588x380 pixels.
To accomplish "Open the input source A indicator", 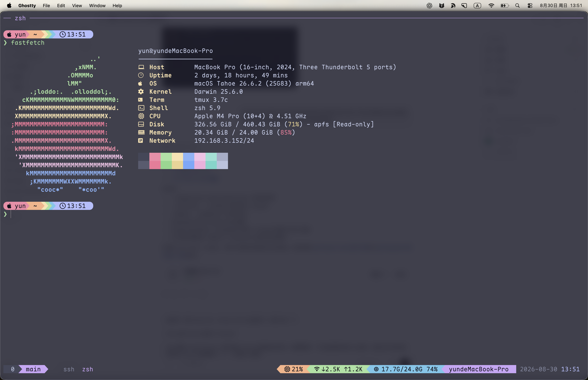I will (x=477, y=5).
